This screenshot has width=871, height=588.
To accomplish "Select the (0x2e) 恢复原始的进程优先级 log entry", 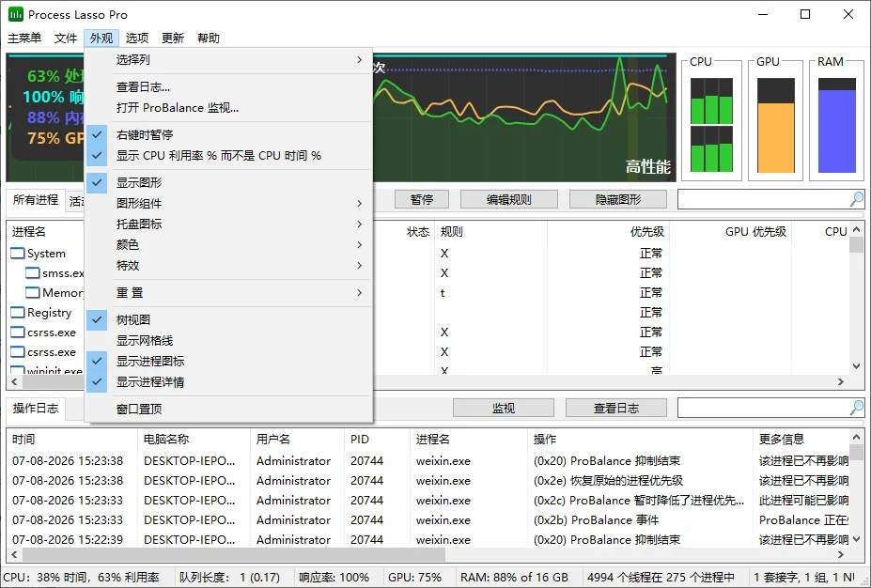I will (x=428, y=481).
